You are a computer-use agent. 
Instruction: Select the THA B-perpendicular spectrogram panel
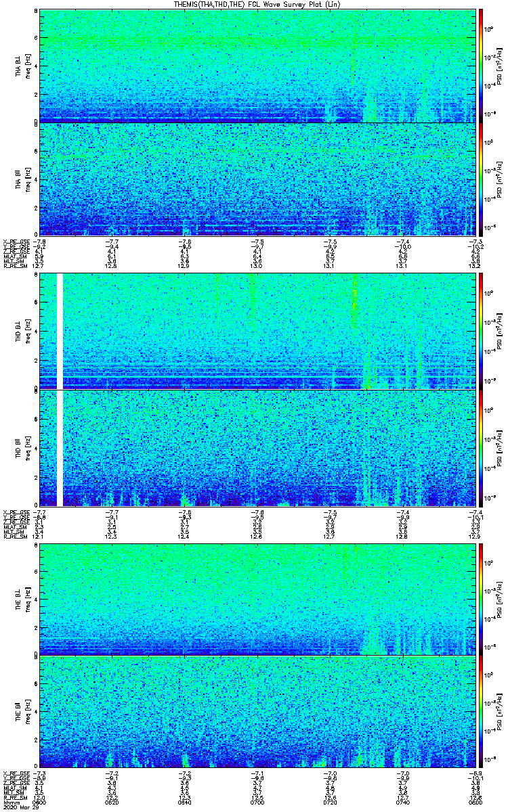click(256, 65)
